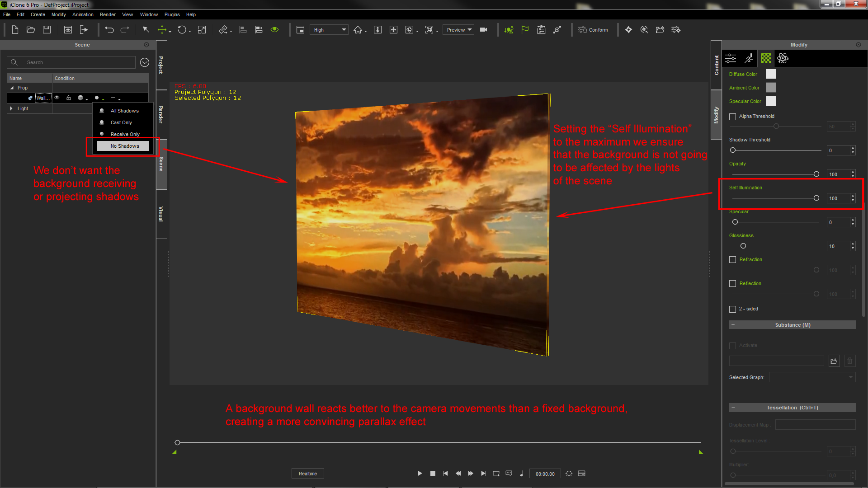Viewport: 868px width, 488px height.
Task: Select the Cast Only shadow option
Action: [x=121, y=122]
